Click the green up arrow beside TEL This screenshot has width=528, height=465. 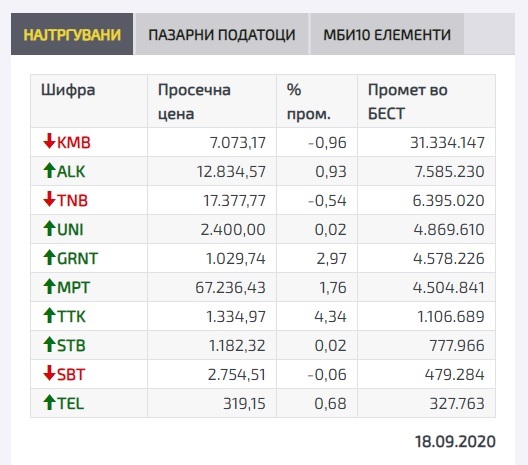(49, 402)
